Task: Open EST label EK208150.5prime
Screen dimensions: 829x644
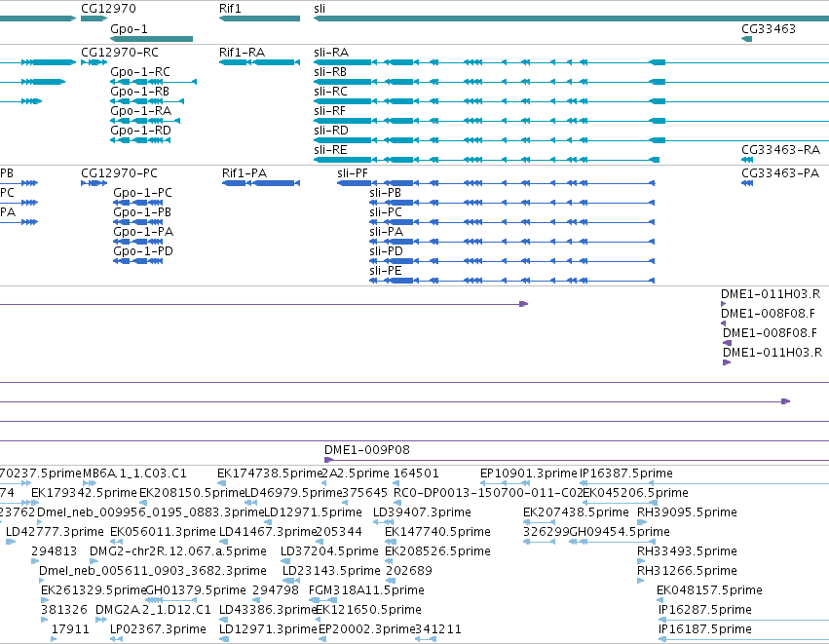Action: (192, 493)
